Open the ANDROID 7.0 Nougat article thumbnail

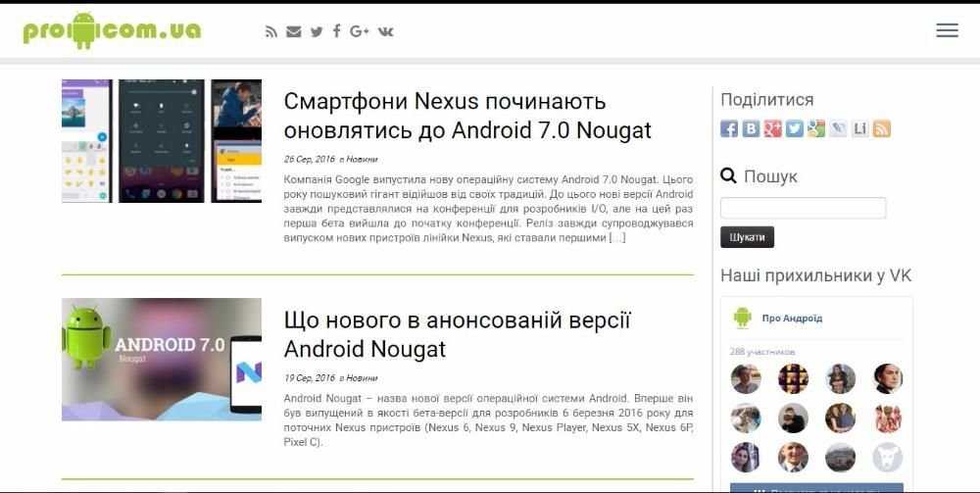click(x=162, y=360)
